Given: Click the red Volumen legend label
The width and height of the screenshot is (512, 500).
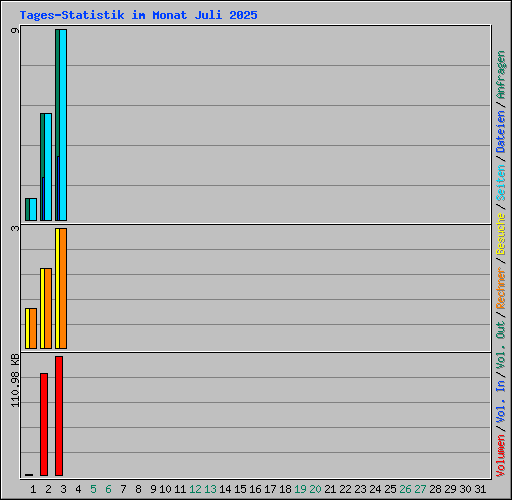Looking at the screenshot, I should click(500, 456).
